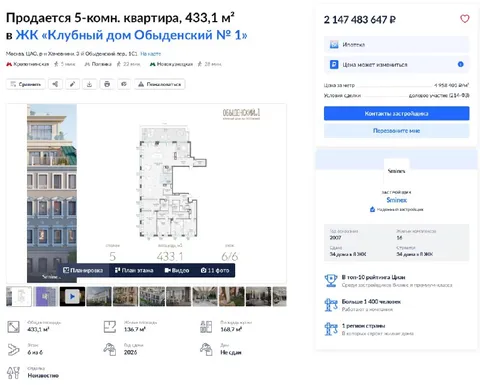Screen dimensions: 480x385
Task: Click the crane icon beside '1 регион страны'
Action: coord(331,329)
